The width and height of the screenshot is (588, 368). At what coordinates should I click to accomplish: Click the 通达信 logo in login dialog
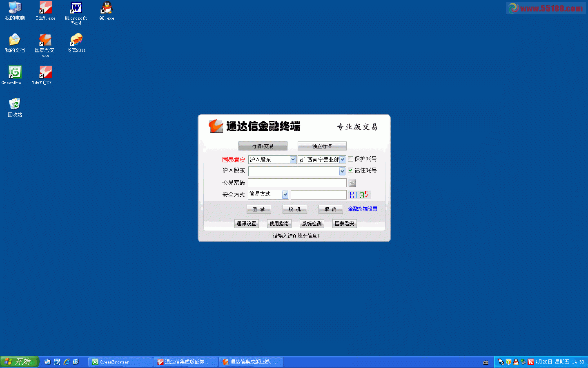point(216,126)
